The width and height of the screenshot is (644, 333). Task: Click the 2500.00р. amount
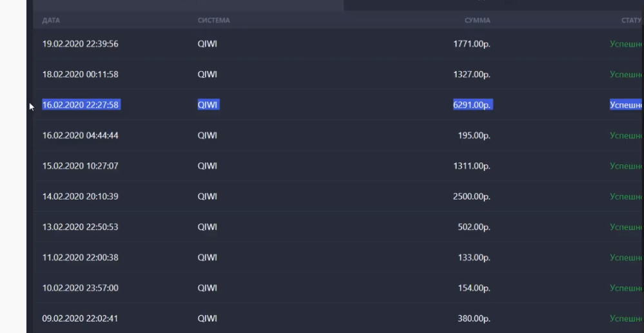click(x=471, y=196)
